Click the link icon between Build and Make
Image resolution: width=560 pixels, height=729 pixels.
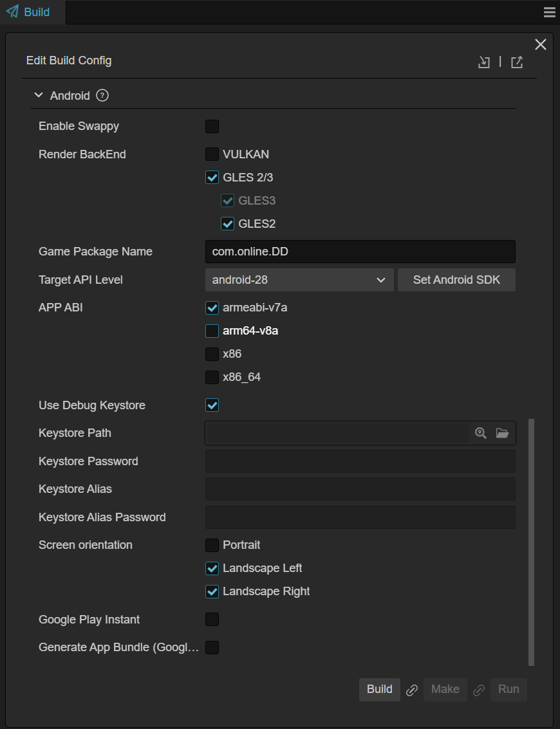pos(412,690)
